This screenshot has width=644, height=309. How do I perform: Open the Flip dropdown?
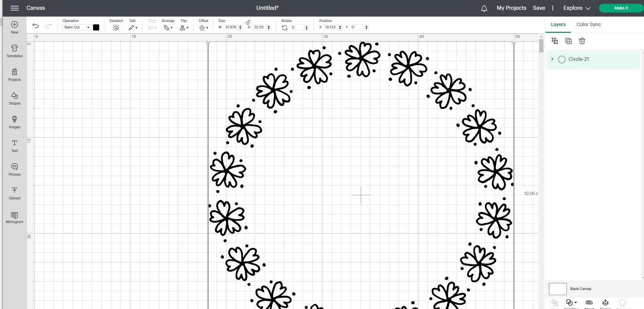(x=183, y=27)
